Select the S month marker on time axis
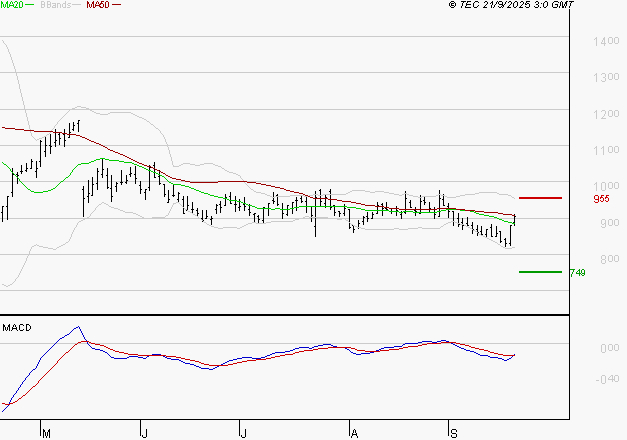 [x=452, y=433]
